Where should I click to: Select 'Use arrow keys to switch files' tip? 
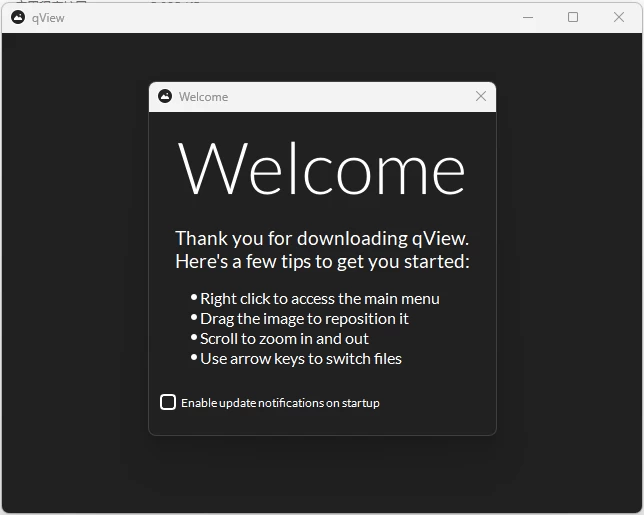click(x=300, y=358)
